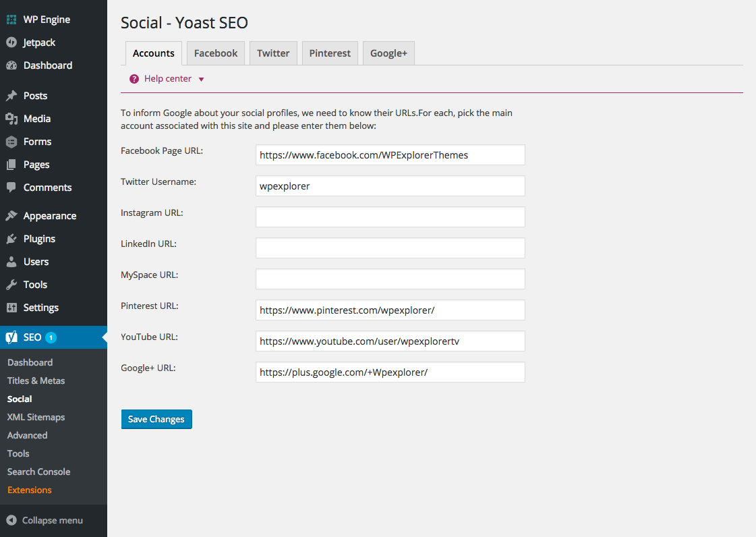Open the Help center link
Image resolution: width=756 pixels, height=537 pixels.
pos(168,79)
